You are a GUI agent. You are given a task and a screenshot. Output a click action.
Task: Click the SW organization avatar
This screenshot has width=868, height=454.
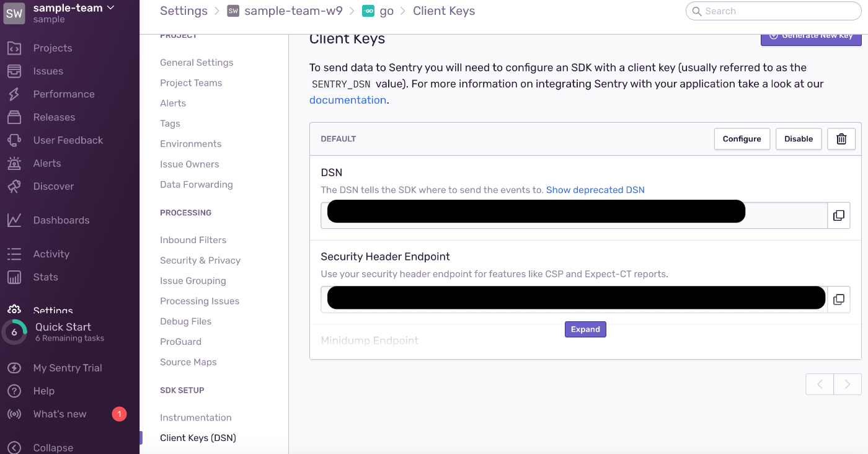[x=14, y=12]
